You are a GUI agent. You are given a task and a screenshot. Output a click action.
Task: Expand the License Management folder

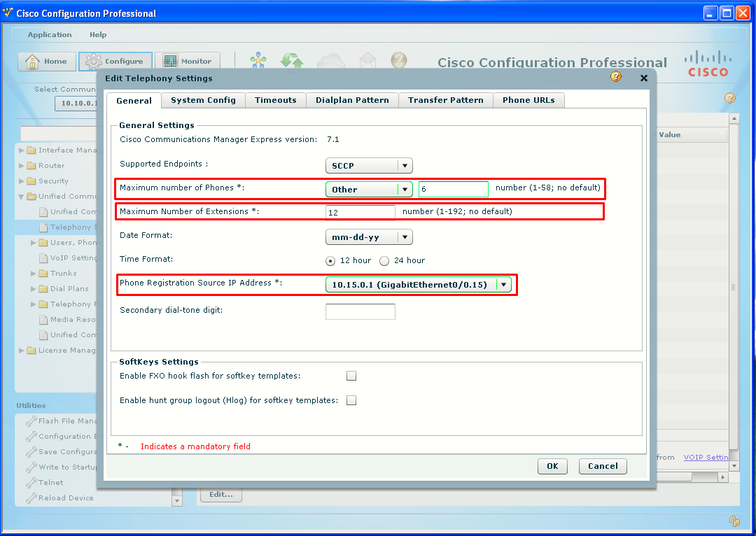click(x=21, y=351)
